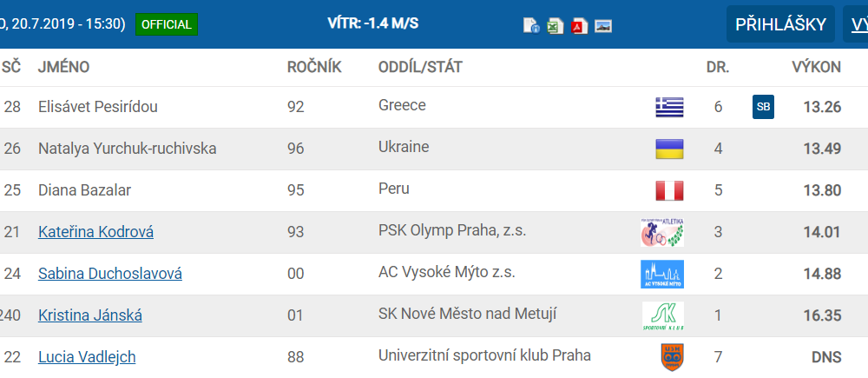
Task: Click the SB season best badge
Action: (763, 107)
